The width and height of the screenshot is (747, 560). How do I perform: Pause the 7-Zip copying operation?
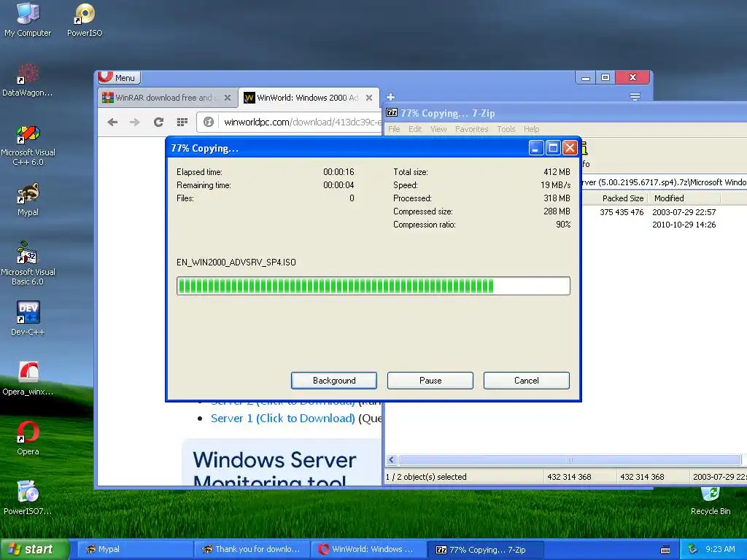coord(430,381)
